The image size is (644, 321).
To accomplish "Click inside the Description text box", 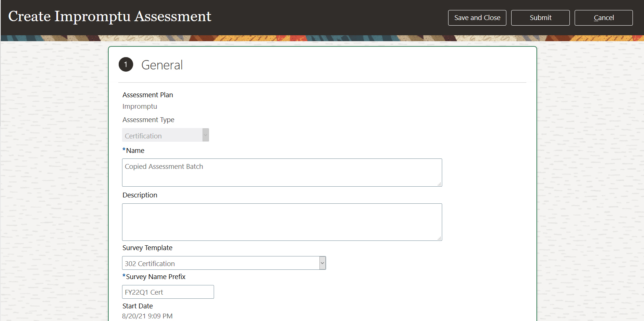I will [282, 222].
